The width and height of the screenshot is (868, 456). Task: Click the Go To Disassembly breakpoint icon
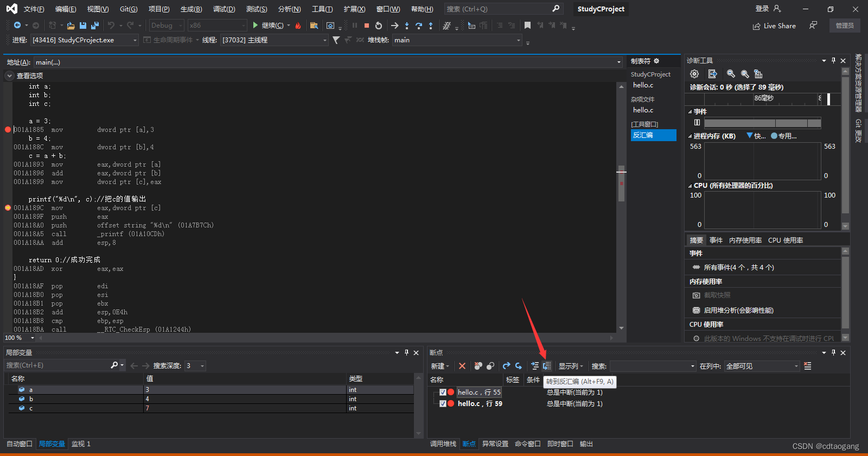547,366
